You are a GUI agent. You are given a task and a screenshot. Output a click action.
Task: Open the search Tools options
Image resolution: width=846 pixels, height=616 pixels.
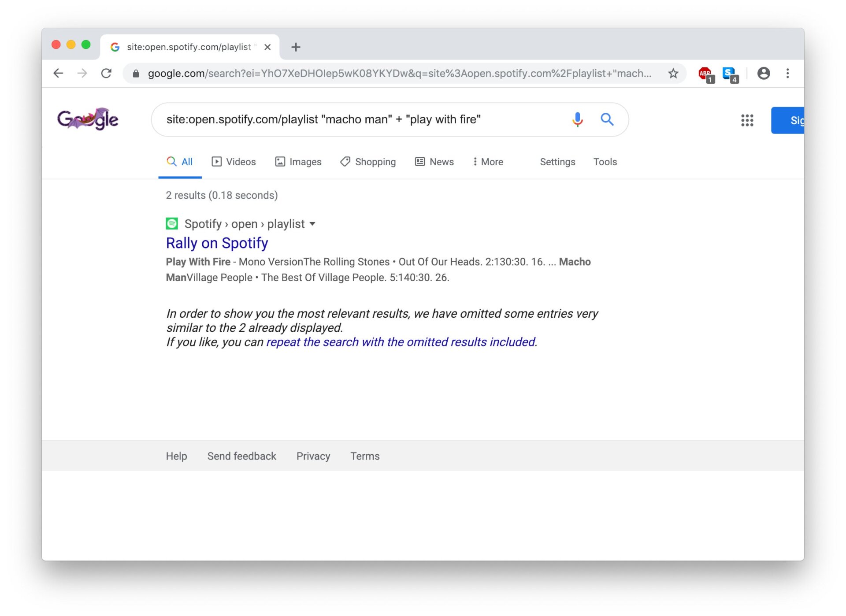(605, 162)
